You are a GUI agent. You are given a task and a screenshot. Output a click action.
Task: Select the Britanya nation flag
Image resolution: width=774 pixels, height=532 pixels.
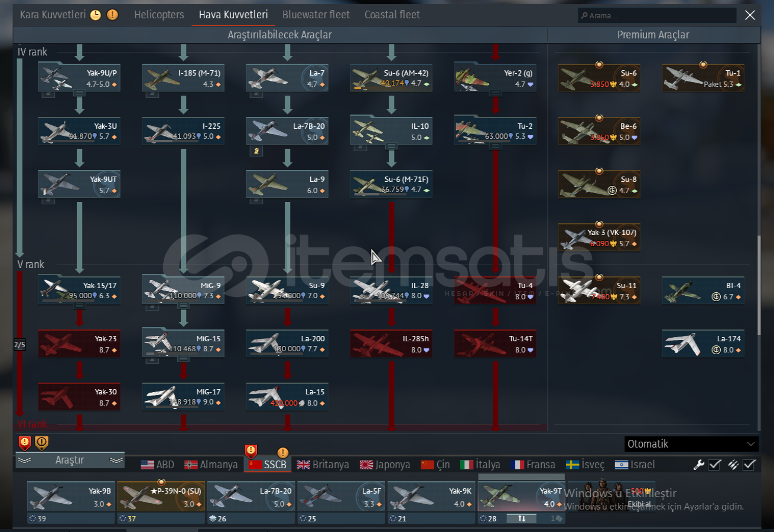click(x=303, y=465)
